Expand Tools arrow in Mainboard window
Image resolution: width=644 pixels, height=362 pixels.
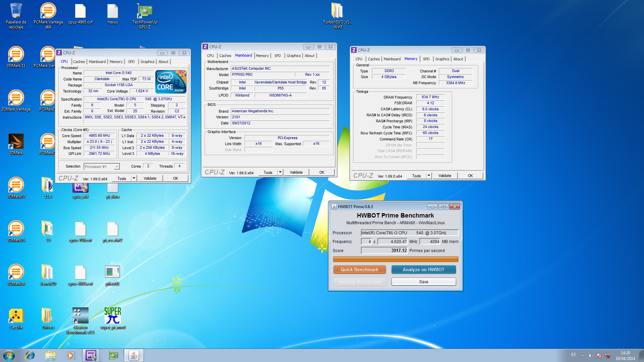point(280,172)
